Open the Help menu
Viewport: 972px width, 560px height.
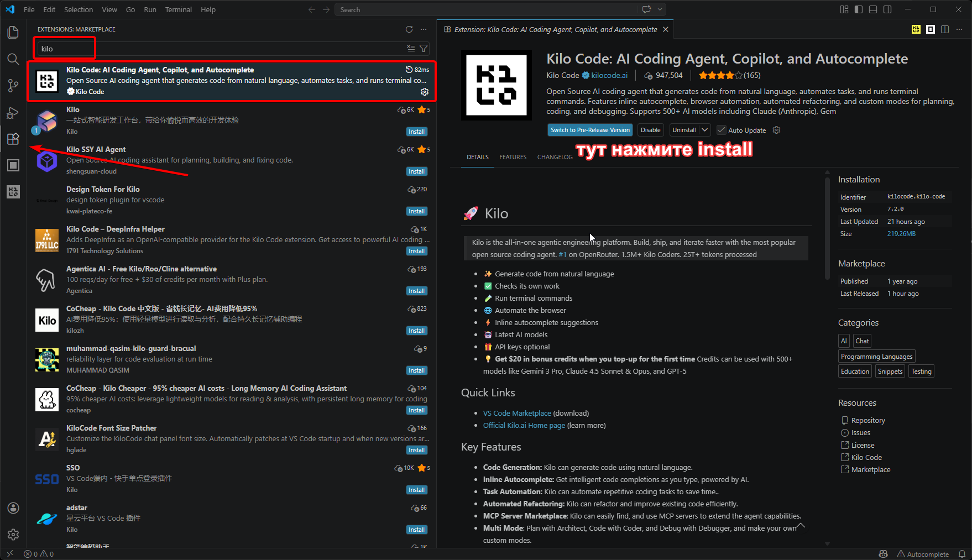click(x=208, y=9)
